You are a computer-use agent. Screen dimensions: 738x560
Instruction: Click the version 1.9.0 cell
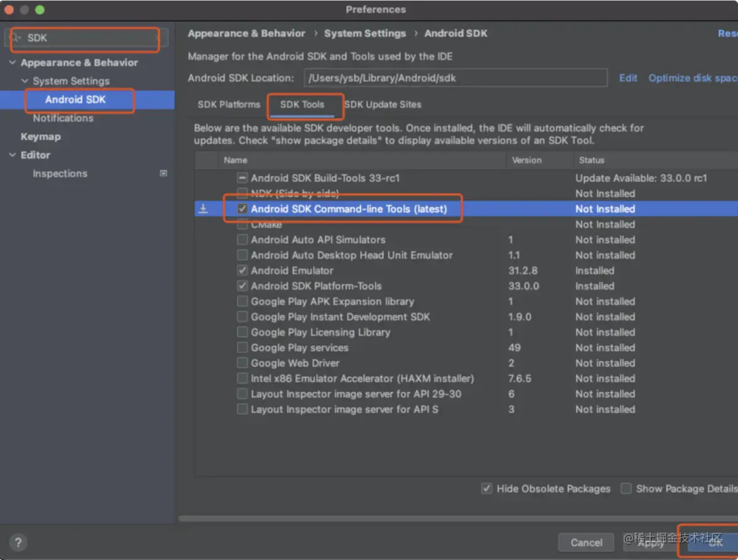[520, 317]
